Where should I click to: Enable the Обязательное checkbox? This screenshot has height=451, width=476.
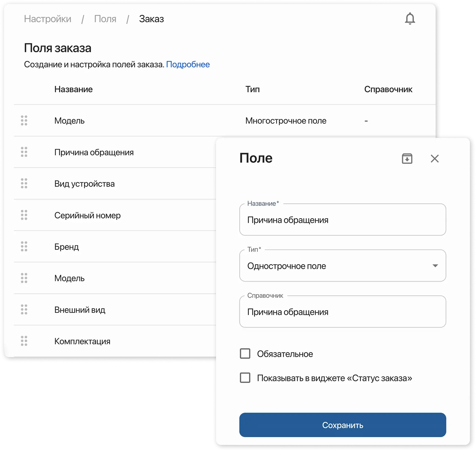coord(245,354)
